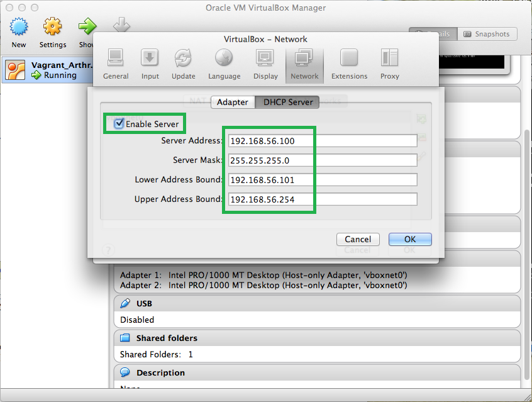The width and height of the screenshot is (532, 402).
Task: Open General preferences pane
Action: 116,64
